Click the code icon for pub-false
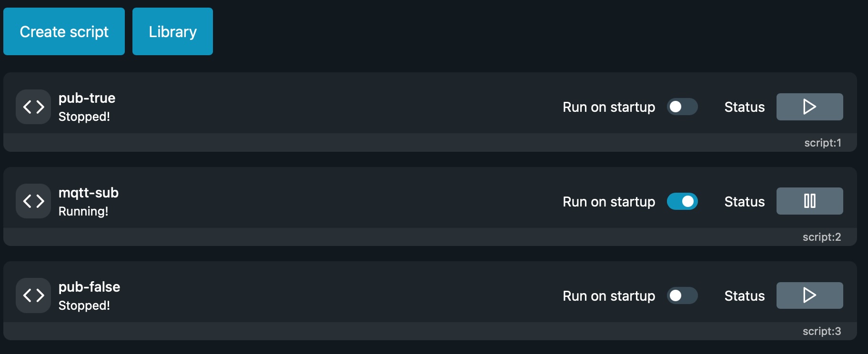Viewport: 868px width, 354px height. pyautogui.click(x=33, y=295)
